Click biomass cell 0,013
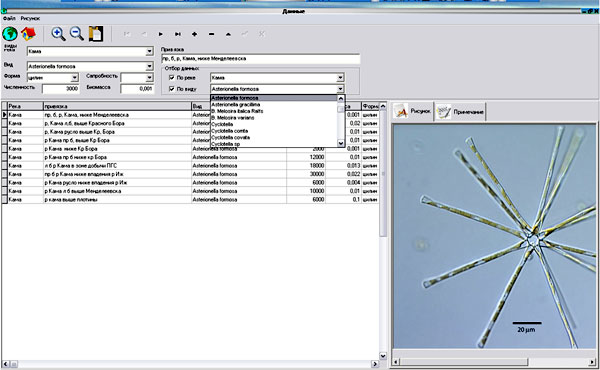 (353, 165)
